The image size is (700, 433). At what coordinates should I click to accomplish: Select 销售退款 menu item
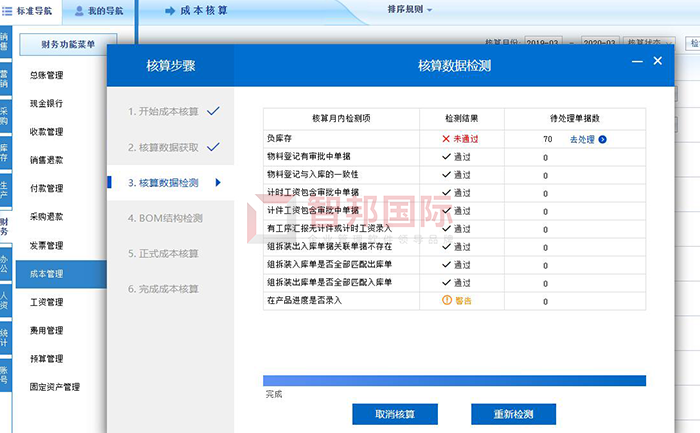coord(46,160)
